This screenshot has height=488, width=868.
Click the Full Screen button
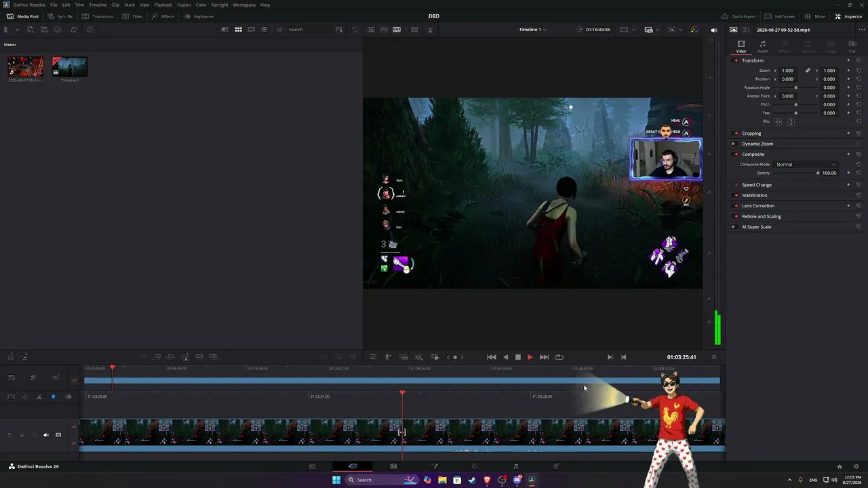tap(780, 16)
